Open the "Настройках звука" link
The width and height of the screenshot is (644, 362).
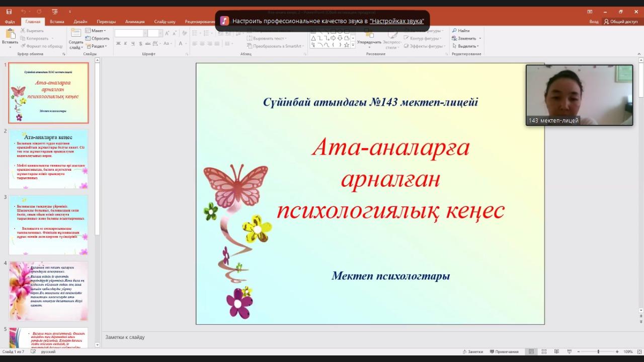(396, 21)
